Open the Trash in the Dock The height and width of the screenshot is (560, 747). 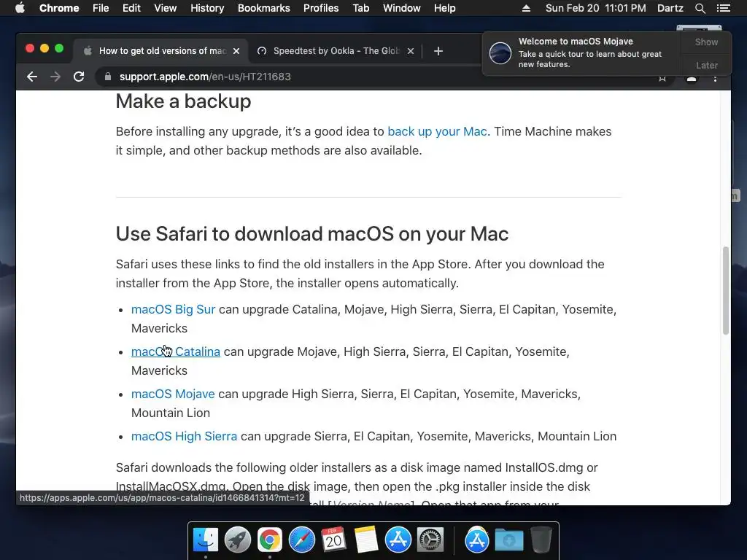coord(541,540)
